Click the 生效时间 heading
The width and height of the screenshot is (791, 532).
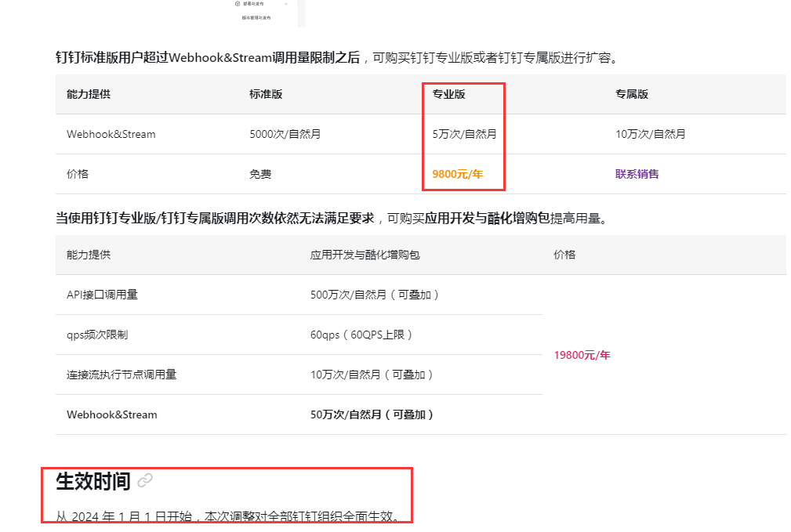tap(93, 481)
